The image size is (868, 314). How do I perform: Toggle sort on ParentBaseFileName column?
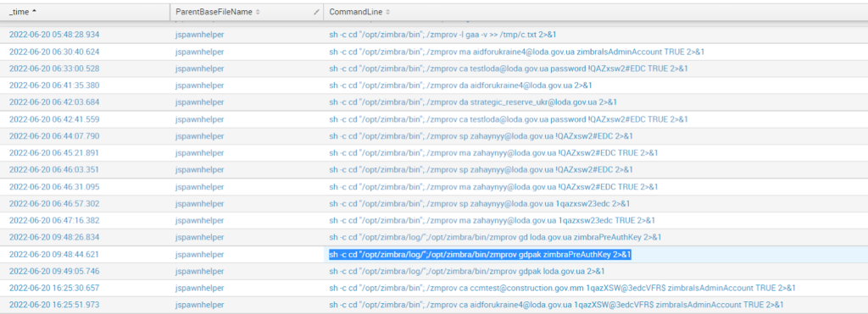click(258, 12)
